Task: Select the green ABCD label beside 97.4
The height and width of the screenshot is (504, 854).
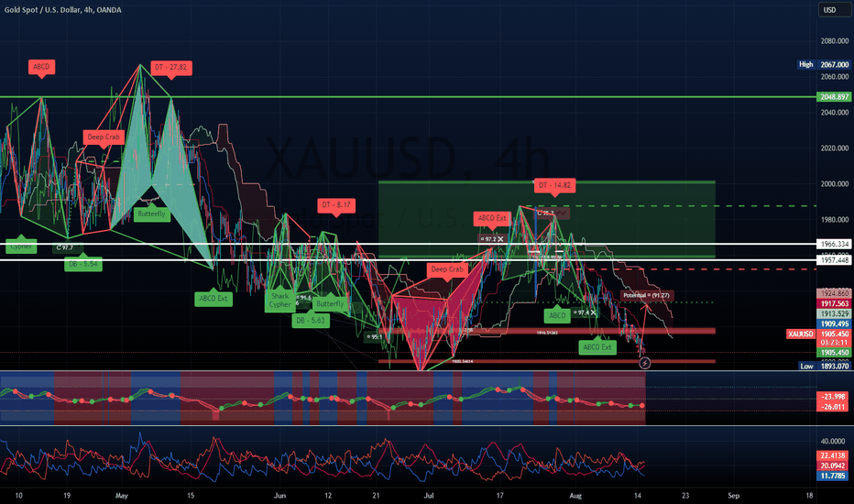Action: 557,315
